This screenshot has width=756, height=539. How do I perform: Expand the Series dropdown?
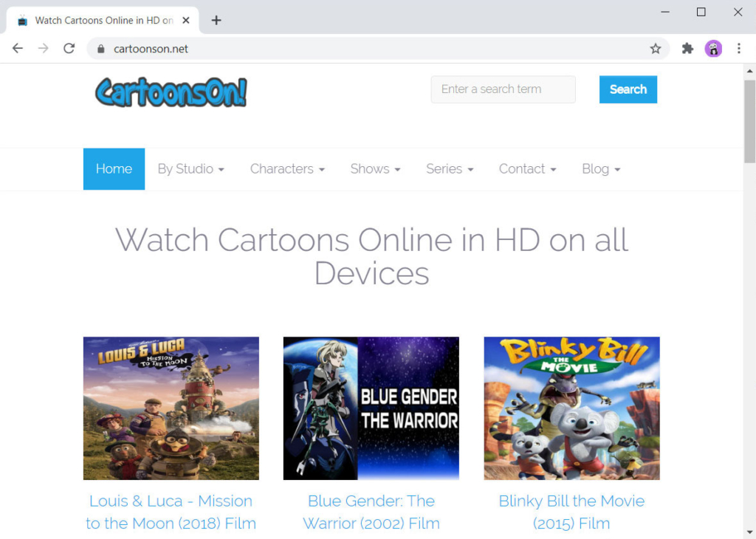pyautogui.click(x=450, y=169)
